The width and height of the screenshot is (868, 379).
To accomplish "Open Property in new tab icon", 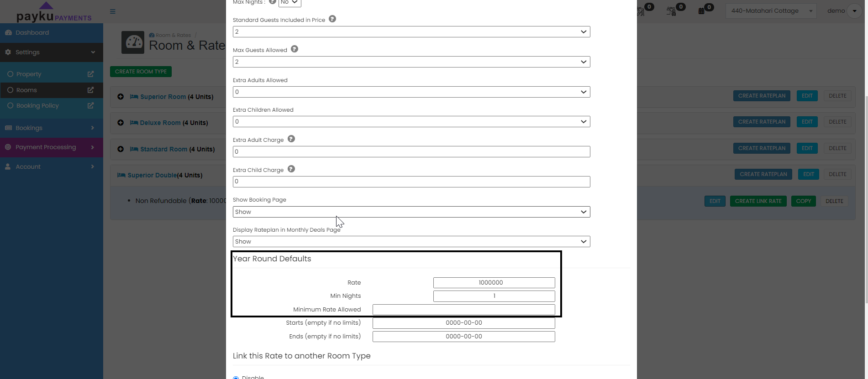I will pyautogui.click(x=90, y=74).
